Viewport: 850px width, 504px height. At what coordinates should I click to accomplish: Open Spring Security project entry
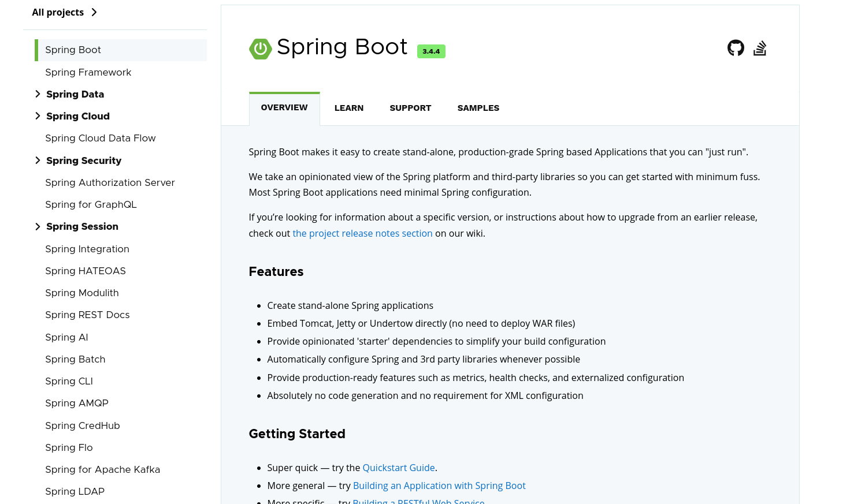pyautogui.click(x=84, y=160)
